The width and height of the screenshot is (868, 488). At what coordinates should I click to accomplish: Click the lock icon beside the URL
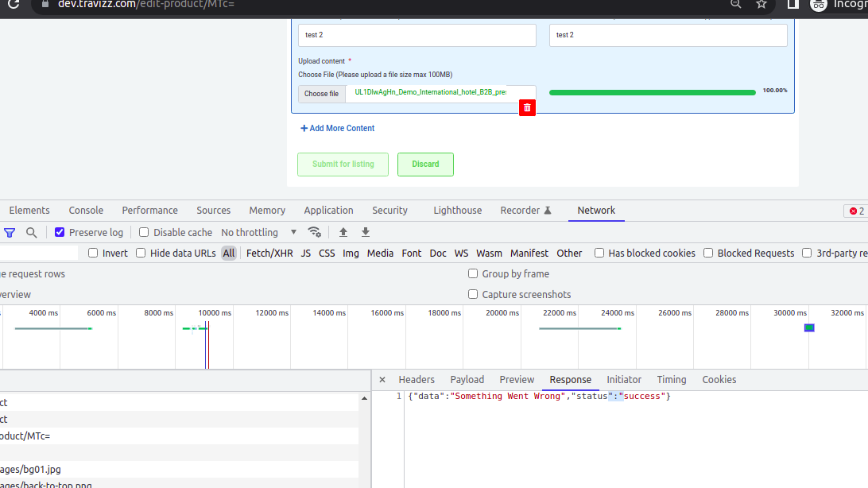coord(45,4)
